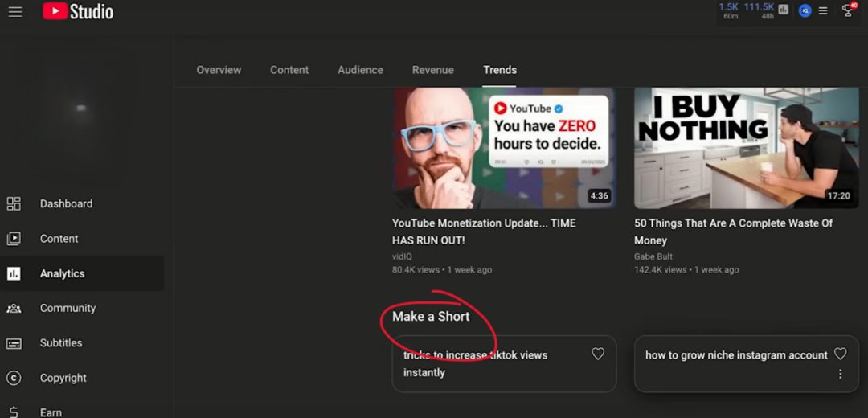The image size is (868, 418).
Task: Expand the vidIQ list menu in header
Action: pos(823,11)
